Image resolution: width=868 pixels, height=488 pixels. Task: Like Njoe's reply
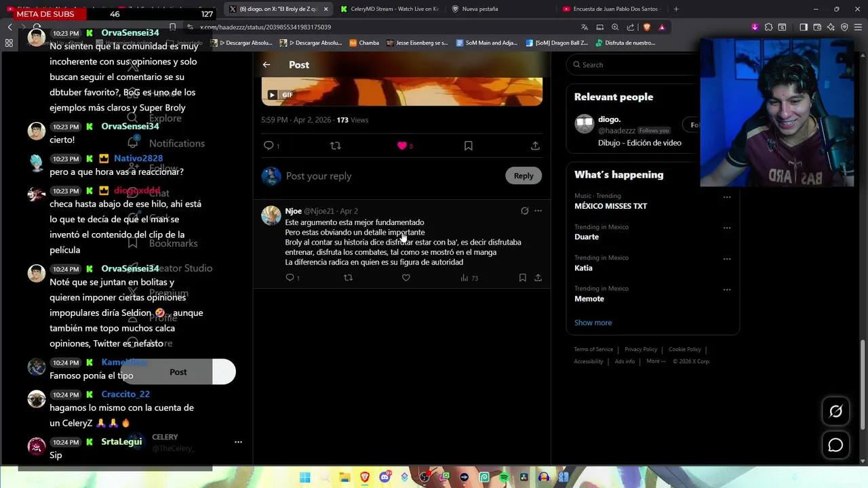tap(406, 278)
